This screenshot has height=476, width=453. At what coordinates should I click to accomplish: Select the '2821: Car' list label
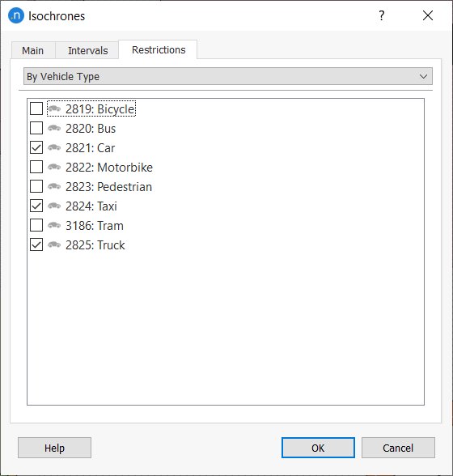(90, 148)
